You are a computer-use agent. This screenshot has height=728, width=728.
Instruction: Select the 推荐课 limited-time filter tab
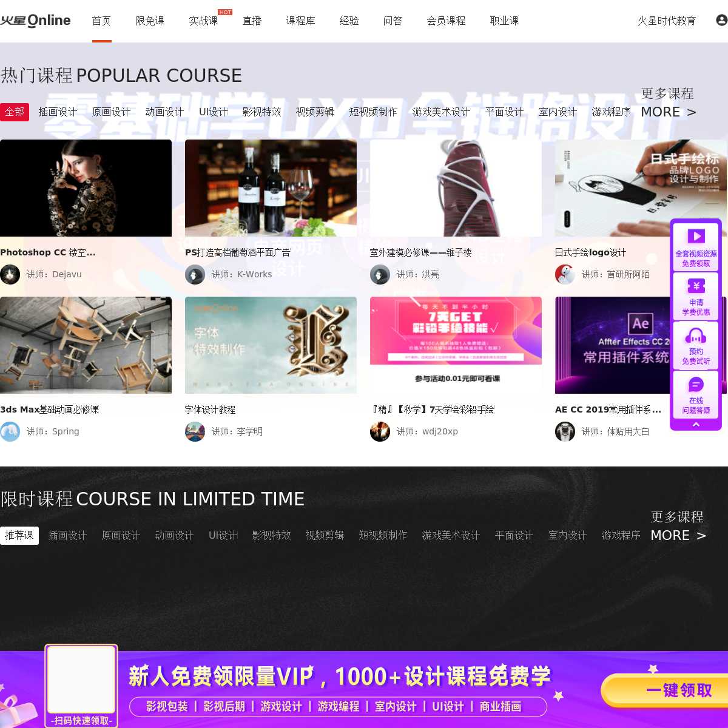tap(19, 535)
